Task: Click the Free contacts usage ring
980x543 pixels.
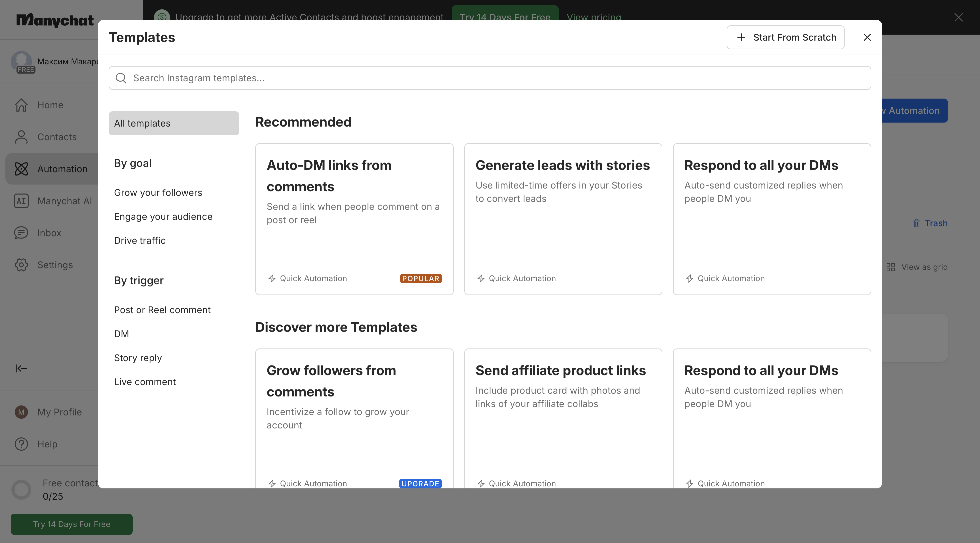Action: [x=21, y=490]
